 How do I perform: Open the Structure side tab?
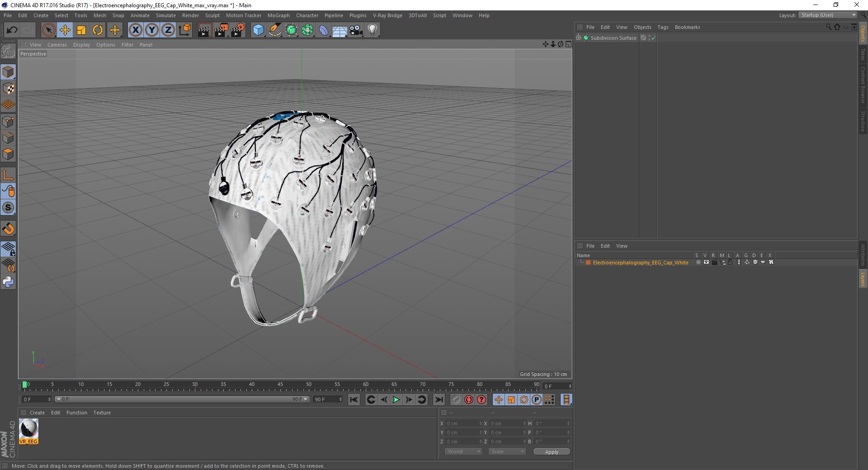coord(863,121)
